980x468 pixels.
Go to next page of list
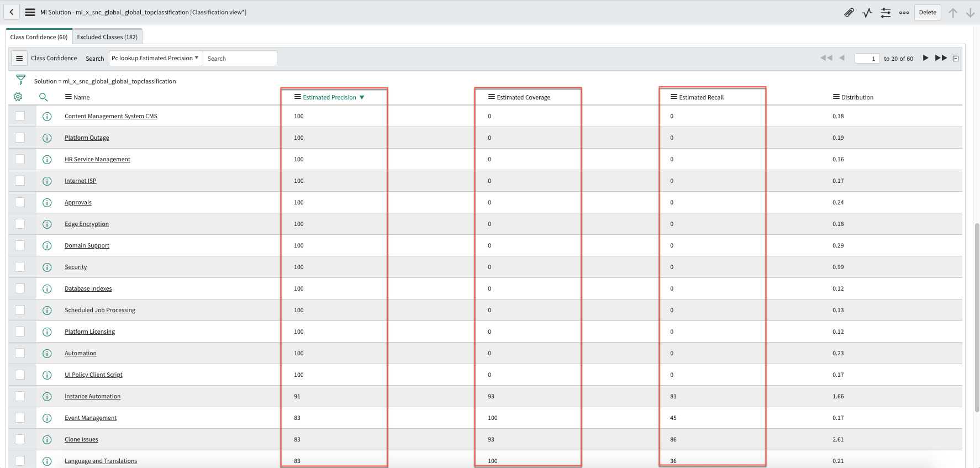coord(925,57)
